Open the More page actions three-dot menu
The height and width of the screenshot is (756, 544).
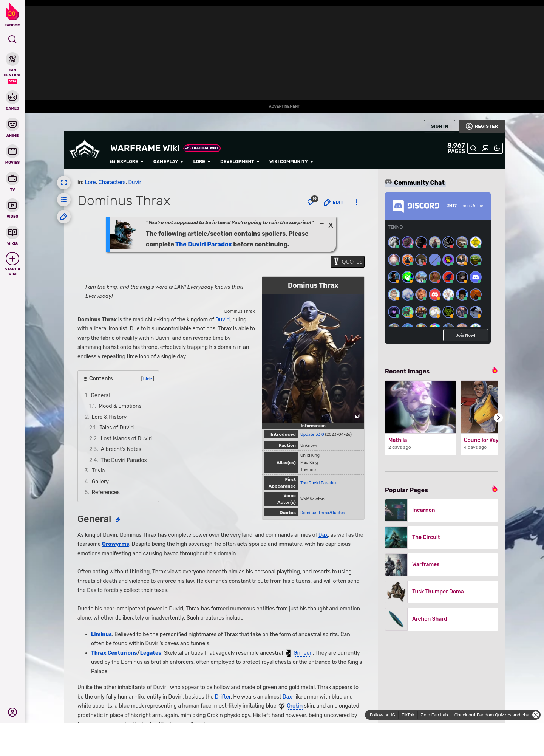point(357,202)
